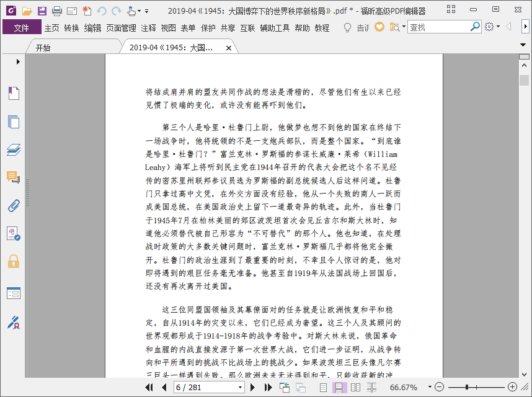The height and width of the screenshot is (397, 532).
Task: Click the previous view icon in status bar
Action: 285,387
